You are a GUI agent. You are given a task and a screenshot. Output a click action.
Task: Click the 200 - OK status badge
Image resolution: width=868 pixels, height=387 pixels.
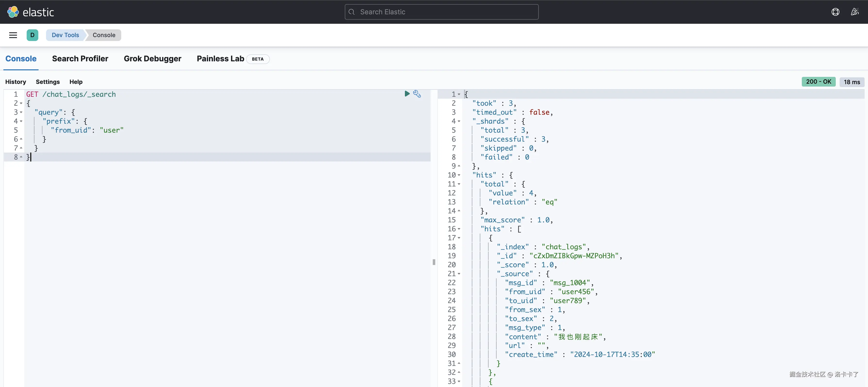pos(819,81)
